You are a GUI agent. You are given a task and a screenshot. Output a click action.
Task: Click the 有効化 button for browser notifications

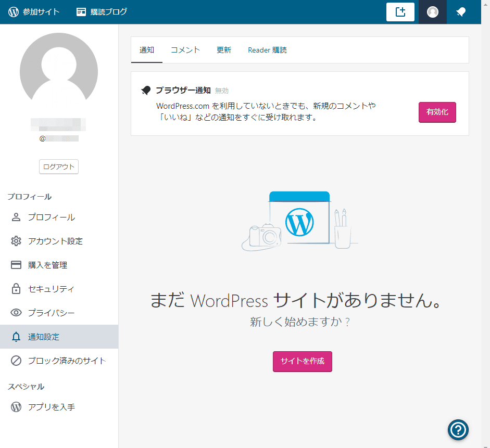(437, 112)
